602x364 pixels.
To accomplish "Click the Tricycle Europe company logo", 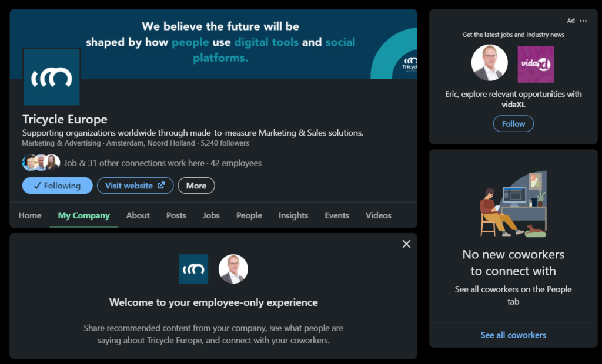I will coord(52,77).
